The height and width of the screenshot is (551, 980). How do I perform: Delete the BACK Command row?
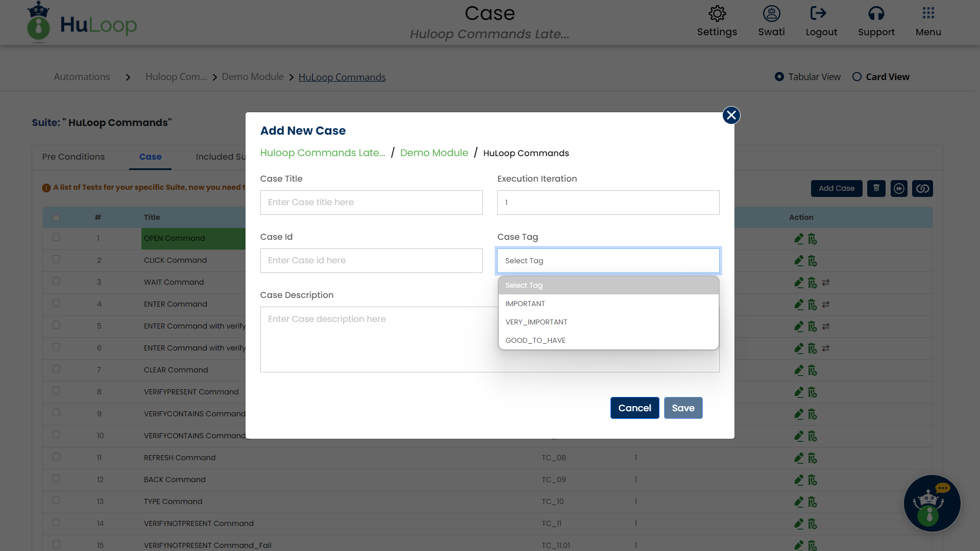[813, 480]
